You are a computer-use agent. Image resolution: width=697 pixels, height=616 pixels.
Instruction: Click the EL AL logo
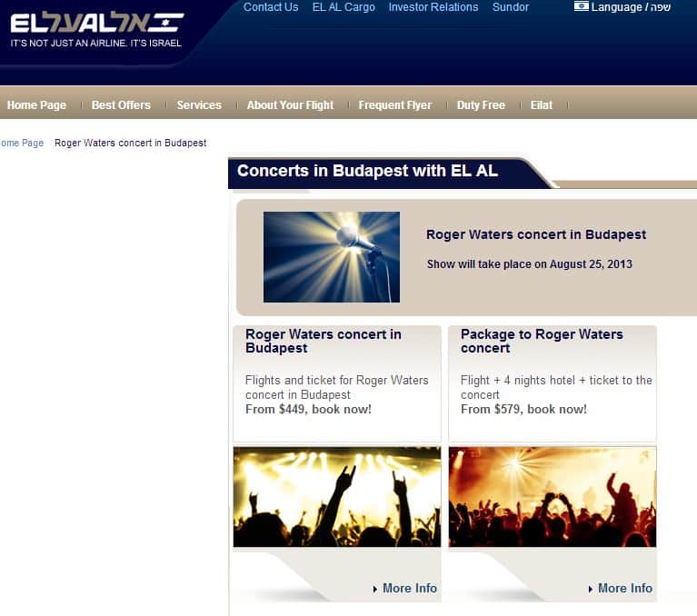click(97, 23)
